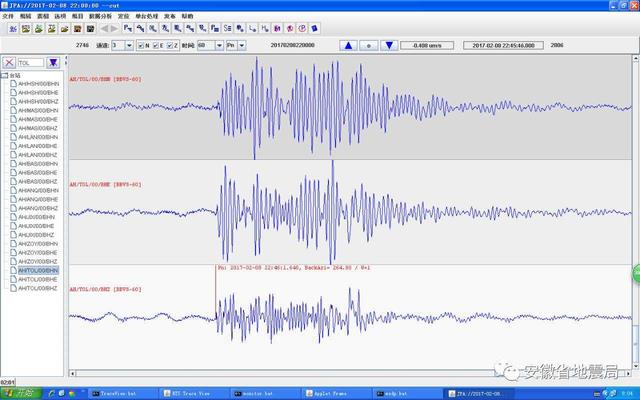Click the blue down-triangle amplitude button
640x400 pixels.
389,45
